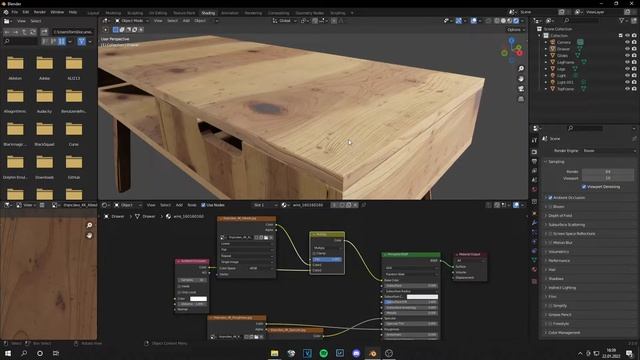
Task: Open the Abiston folder thumbnail
Action: (x=15, y=64)
